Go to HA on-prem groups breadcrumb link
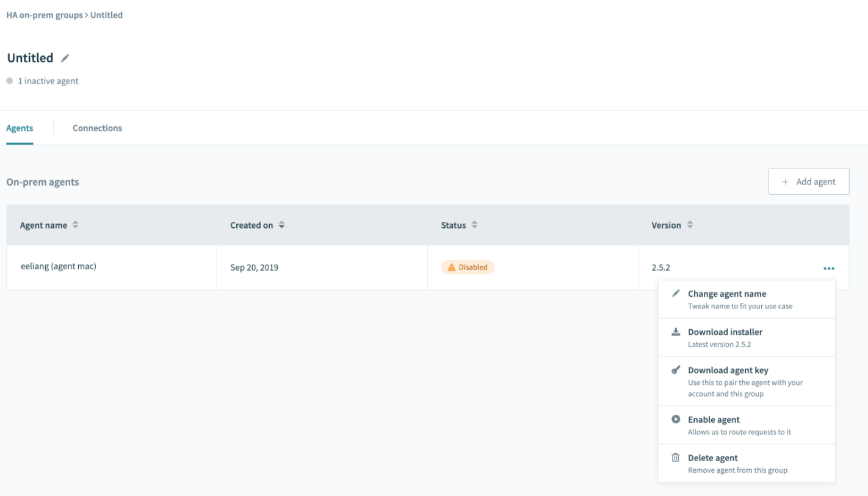Screen dimensions: 868x496 44,15
